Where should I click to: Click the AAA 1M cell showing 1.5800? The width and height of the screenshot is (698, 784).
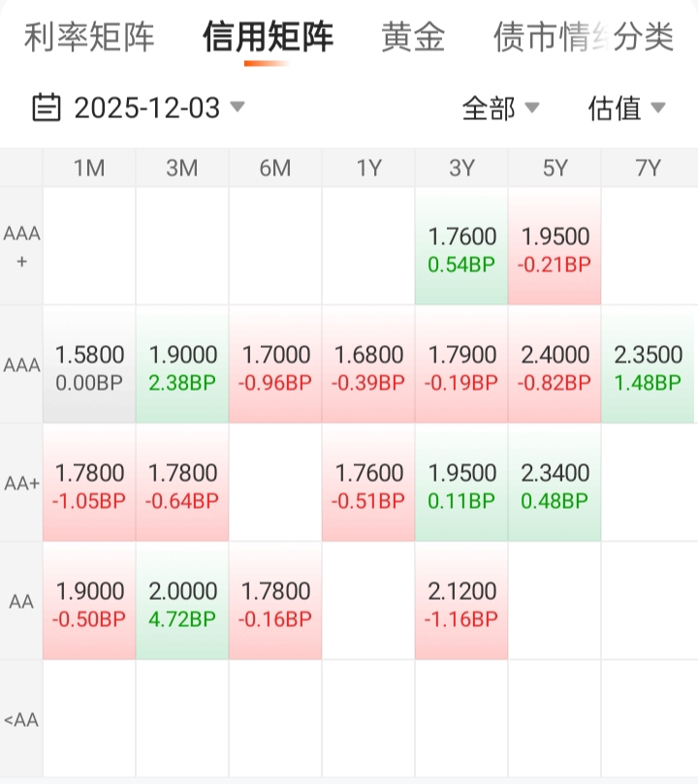pyautogui.click(x=89, y=366)
